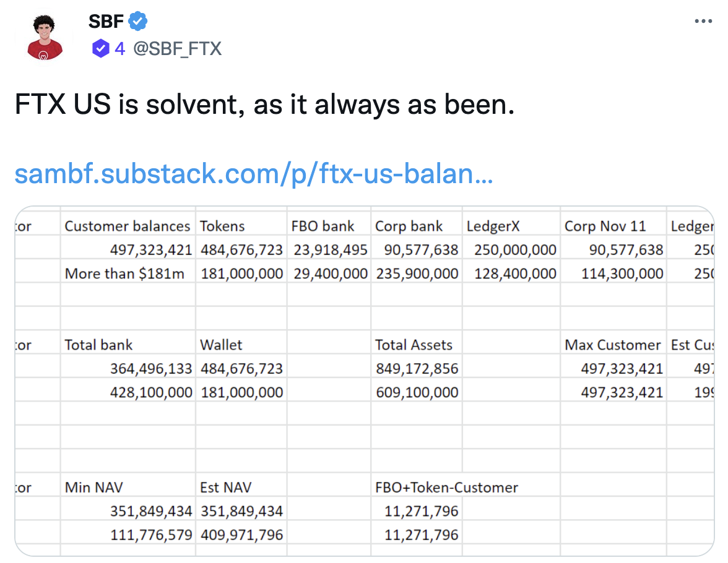728x563 pixels.
Task: Click the FBO+Token-Customer header cell
Action: [x=446, y=488]
